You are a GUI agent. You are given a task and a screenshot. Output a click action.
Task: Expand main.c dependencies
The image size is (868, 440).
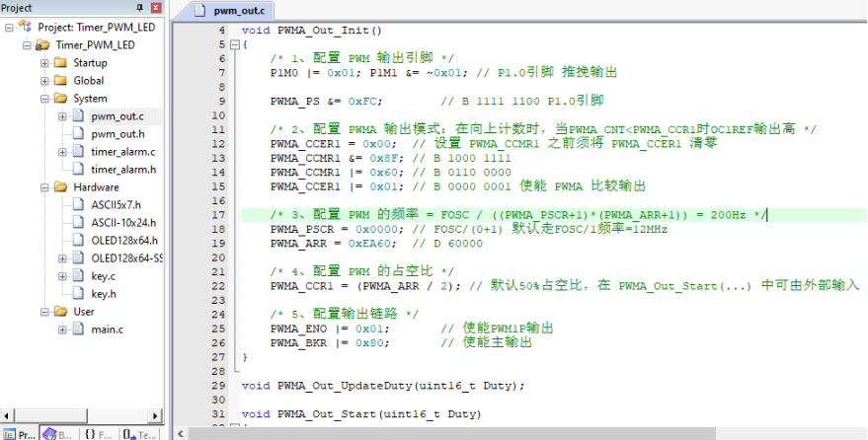[x=62, y=330]
